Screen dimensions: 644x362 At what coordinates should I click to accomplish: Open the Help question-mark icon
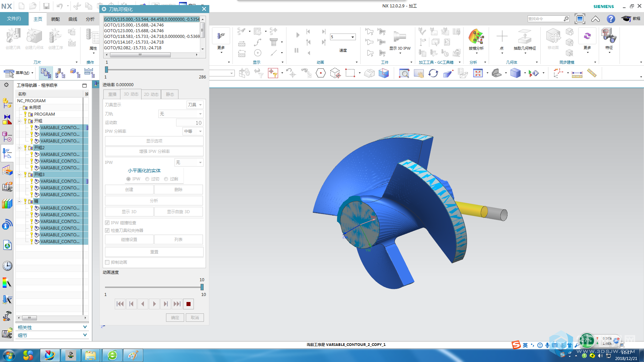click(x=611, y=19)
